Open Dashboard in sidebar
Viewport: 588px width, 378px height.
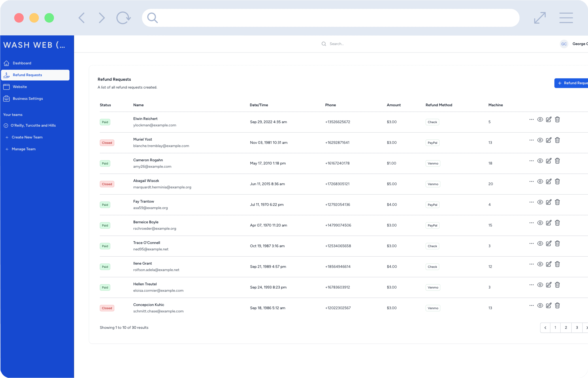tap(35, 63)
